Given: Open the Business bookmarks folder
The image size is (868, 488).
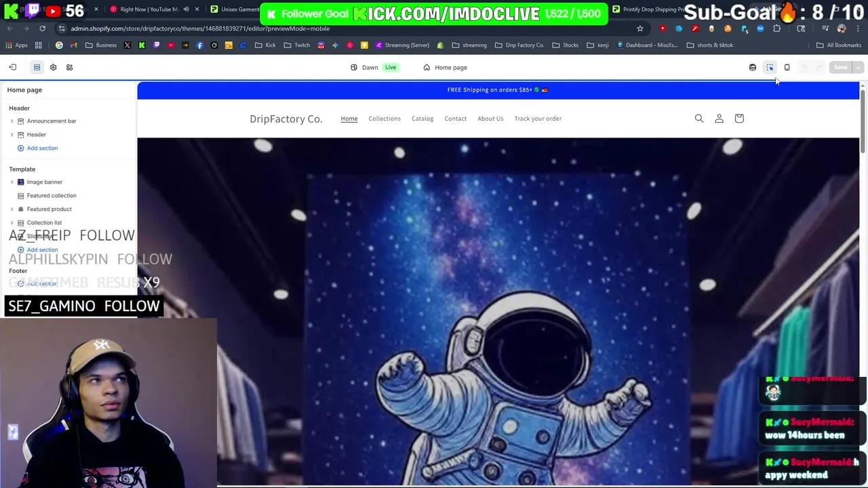Looking at the screenshot, I should pos(101,45).
